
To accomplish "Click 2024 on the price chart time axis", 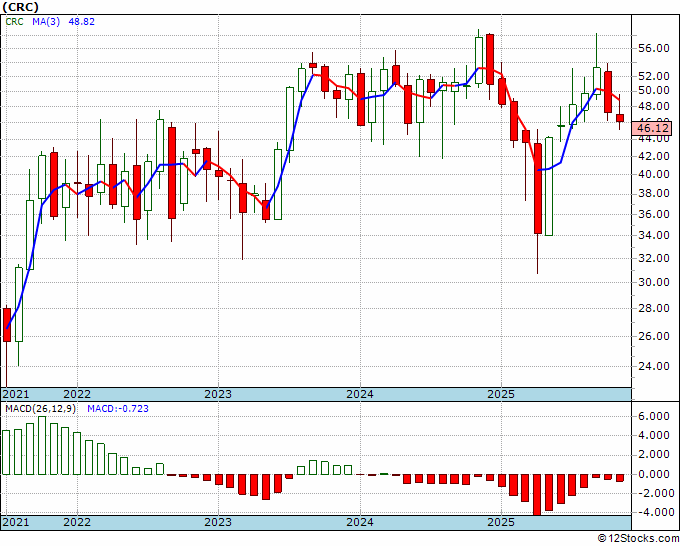I will (360, 394).
